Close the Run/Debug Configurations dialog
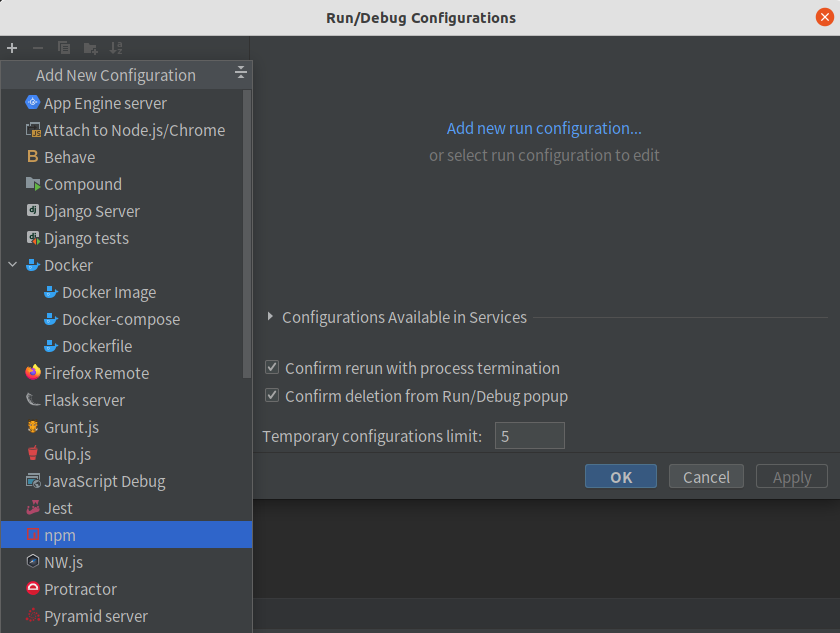 pyautogui.click(x=824, y=17)
